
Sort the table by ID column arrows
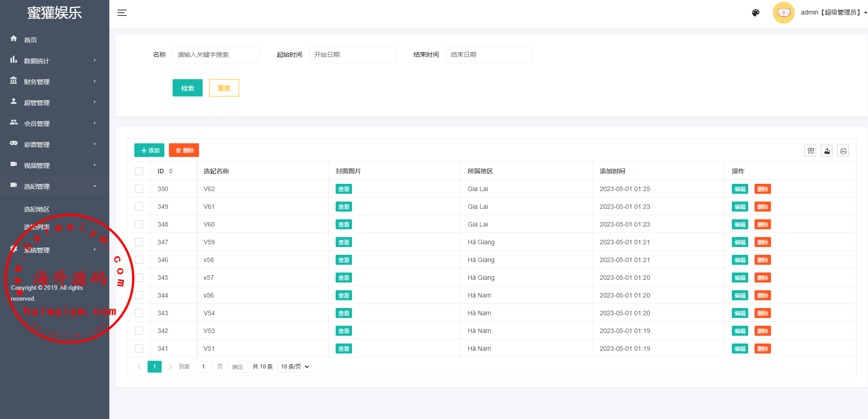click(171, 171)
